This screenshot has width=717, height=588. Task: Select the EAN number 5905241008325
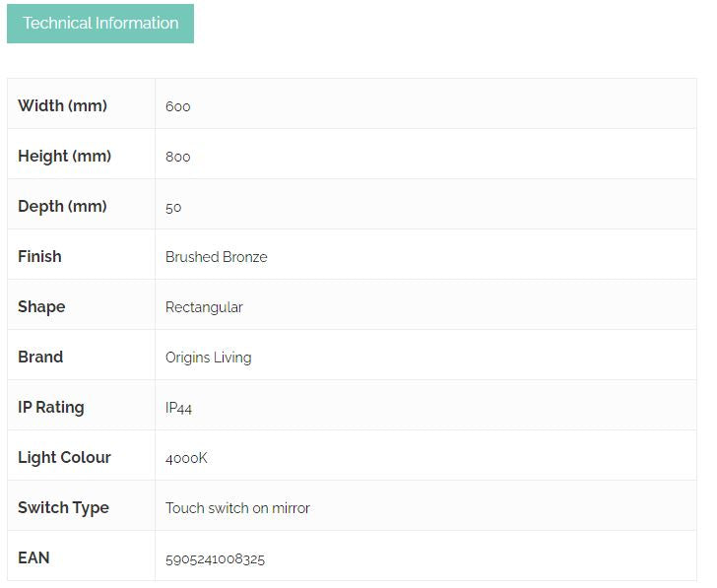pyautogui.click(x=215, y=558)
